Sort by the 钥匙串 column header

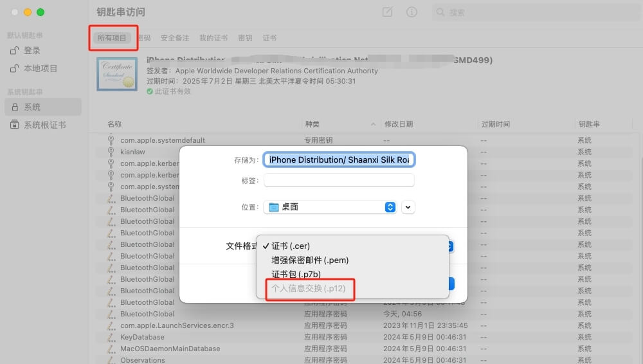[x=589, y=124]
